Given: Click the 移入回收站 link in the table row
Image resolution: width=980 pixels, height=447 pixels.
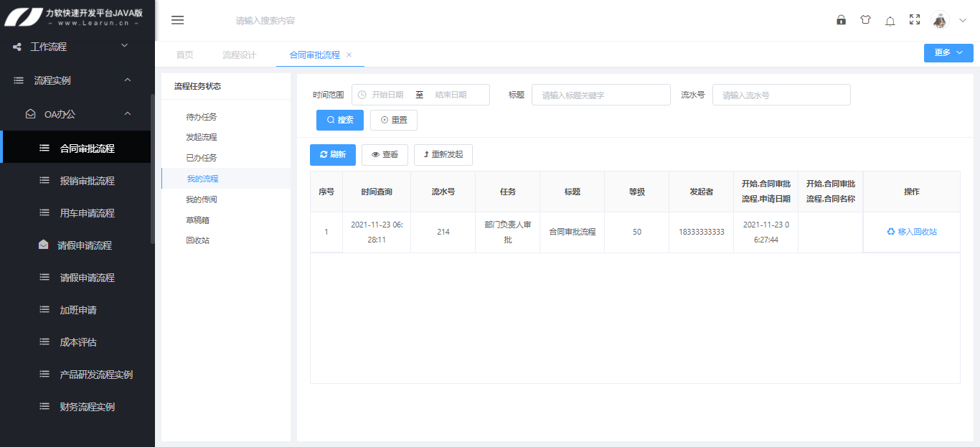Looking at the screenshot, I should coord(912,232).
